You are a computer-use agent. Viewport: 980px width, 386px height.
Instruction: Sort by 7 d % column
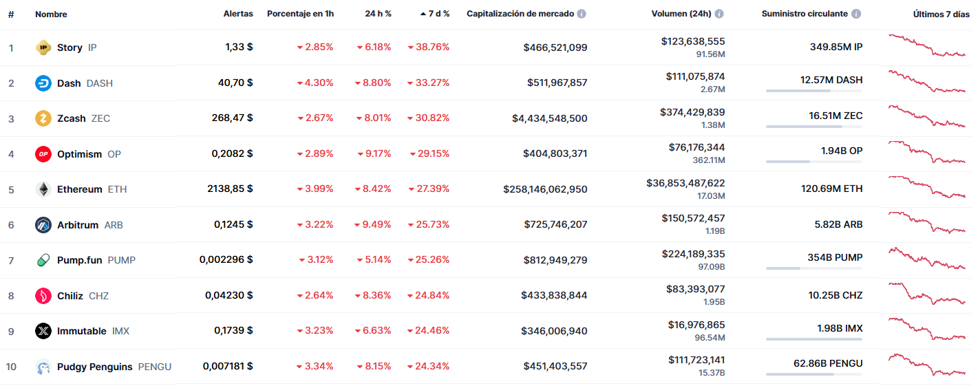click(435, 14)
